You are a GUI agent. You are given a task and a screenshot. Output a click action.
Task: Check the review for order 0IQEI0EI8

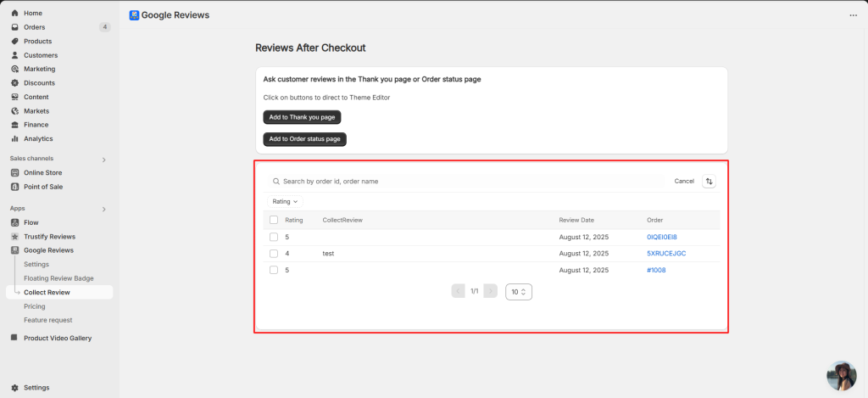click(x=274, y=237)
